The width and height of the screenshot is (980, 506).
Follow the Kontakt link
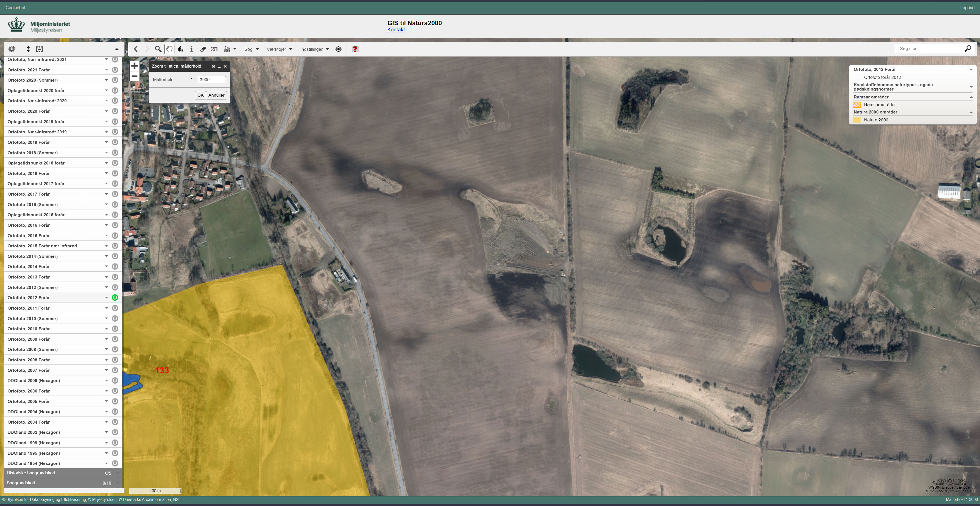click(x=396, y=30)
